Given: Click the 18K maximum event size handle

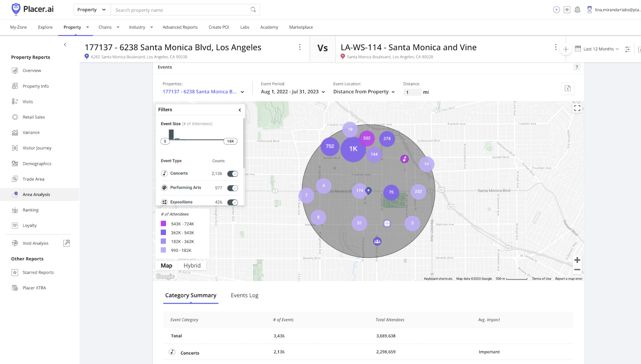Looking at the screenshot, I should coord(230,141).
